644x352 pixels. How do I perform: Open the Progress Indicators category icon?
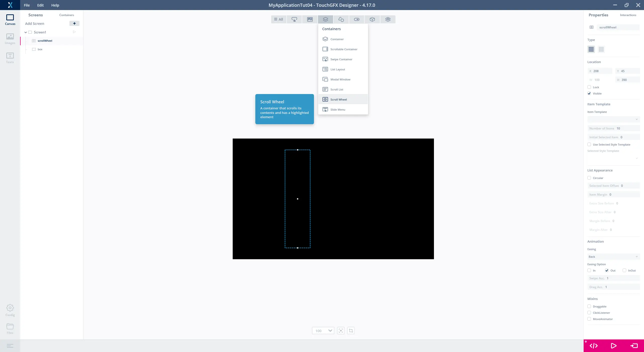(x=356, y=19)
